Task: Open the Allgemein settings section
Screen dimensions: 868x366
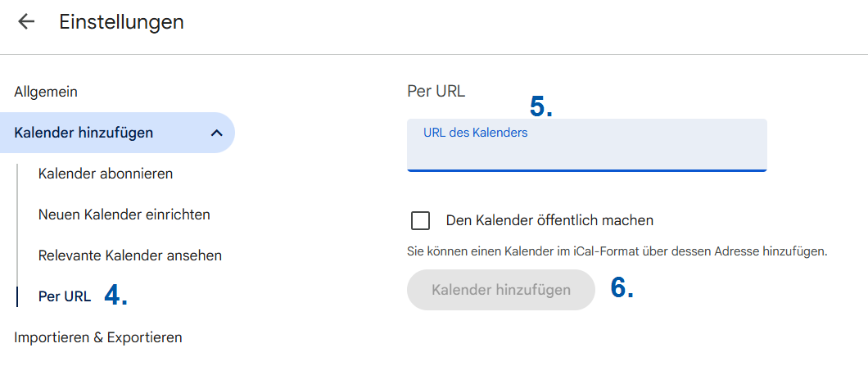Action: point(46,92)
